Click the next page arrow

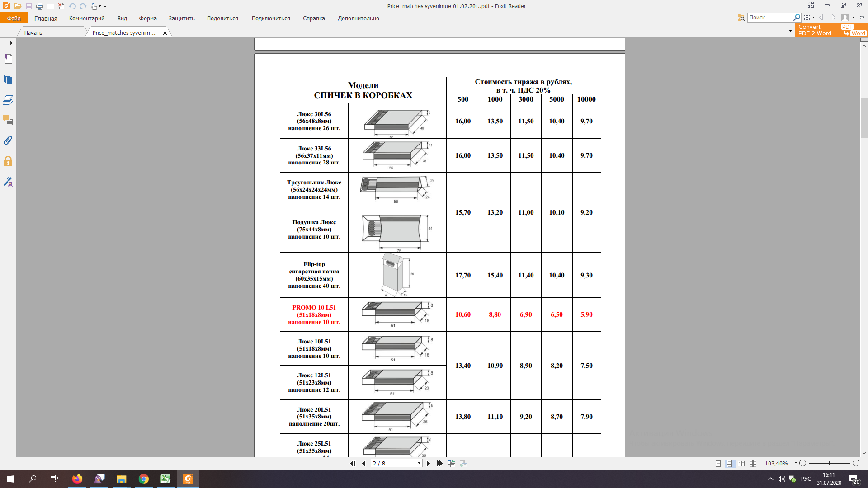pyautogui.click(x=428, y=463)
